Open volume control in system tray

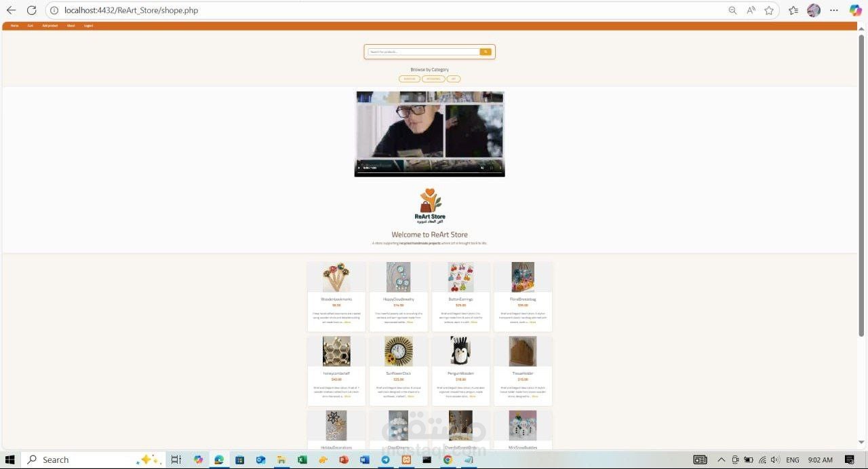[x=775, y=459]
